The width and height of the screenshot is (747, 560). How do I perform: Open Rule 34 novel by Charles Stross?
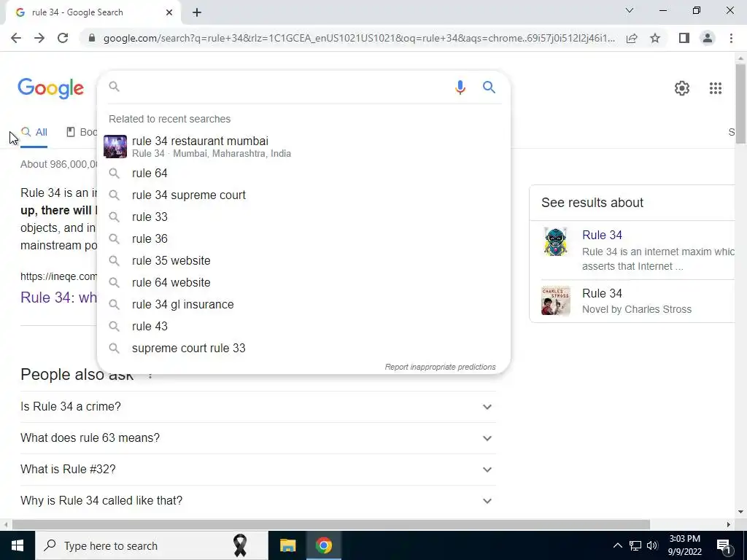tap(602, 293)
